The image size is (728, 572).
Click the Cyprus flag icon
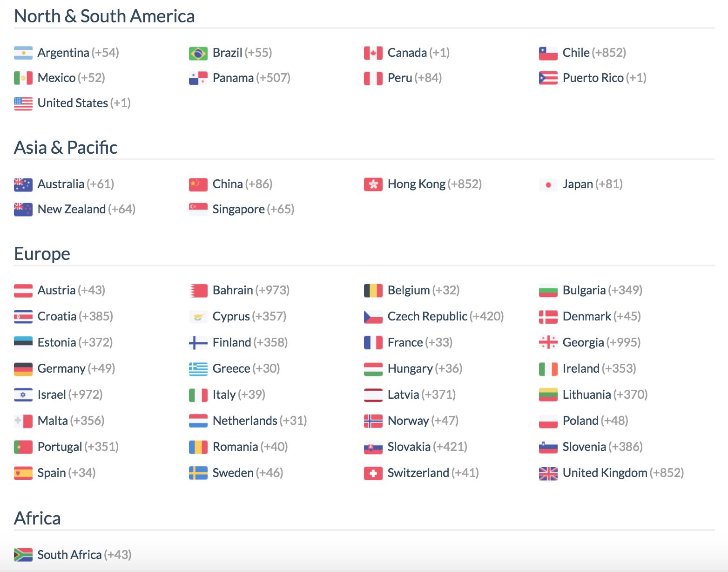[198, 317]
